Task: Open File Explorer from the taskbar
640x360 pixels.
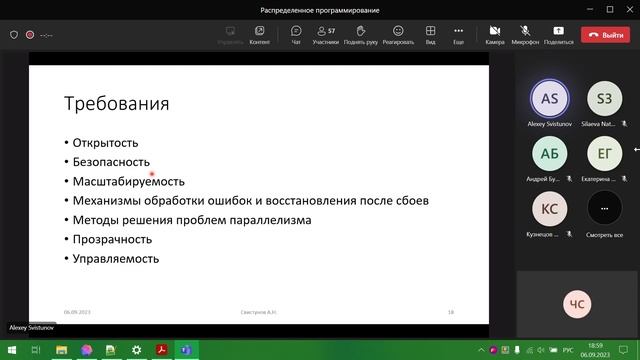Action: 62,350
